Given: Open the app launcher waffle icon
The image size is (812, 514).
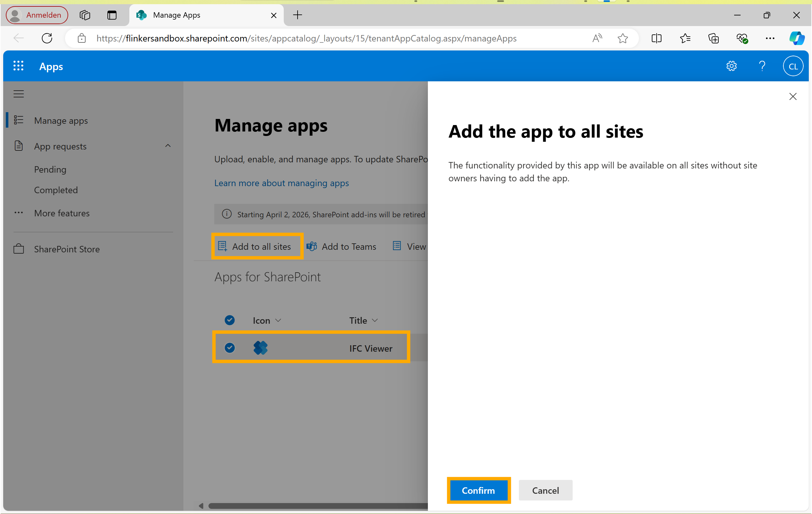Looking at the screenshot, I should tap(18, 66).
